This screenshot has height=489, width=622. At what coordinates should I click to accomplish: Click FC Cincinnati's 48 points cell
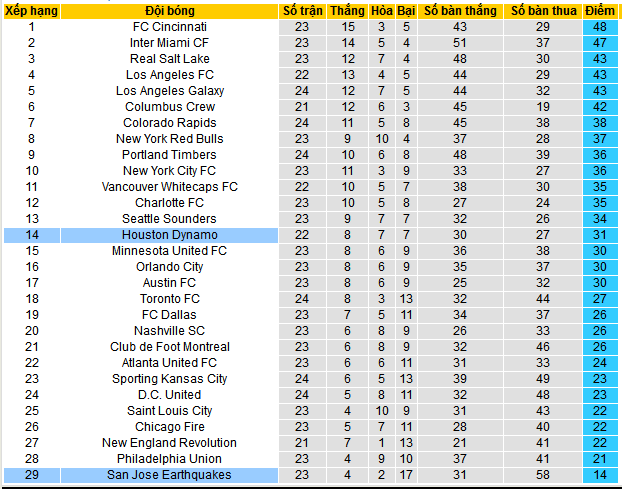coord(600,27)
